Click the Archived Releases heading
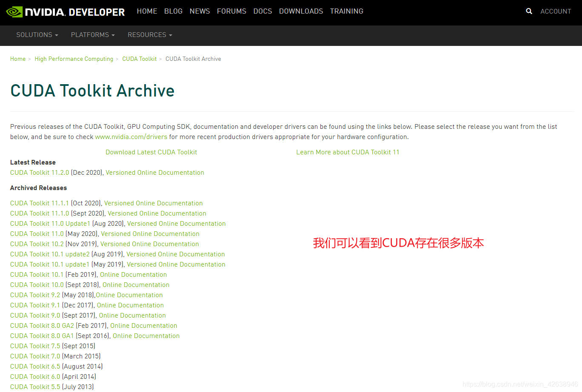 pyautogui.click(x=38, y=188)
